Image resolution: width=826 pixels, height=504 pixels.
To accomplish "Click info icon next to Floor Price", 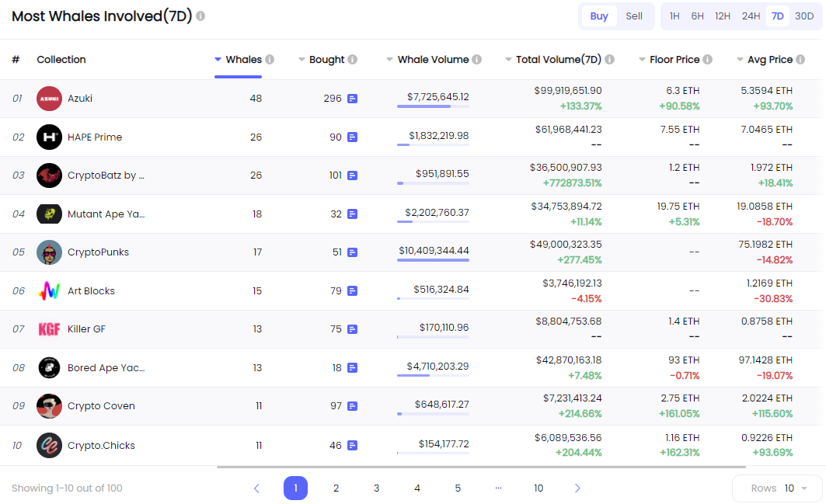I will click(x=707, y=60).
